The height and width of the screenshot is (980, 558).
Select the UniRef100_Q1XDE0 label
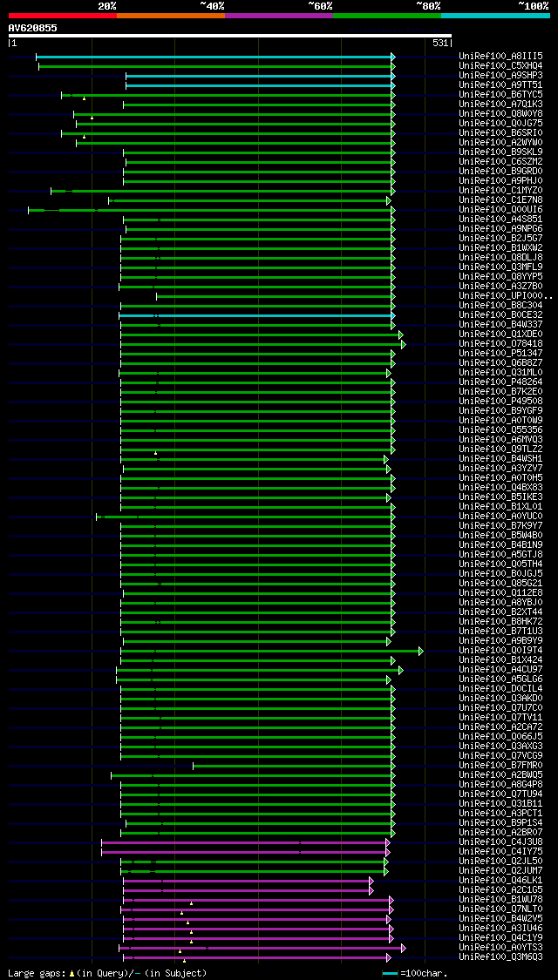click(x=500, y=335)
